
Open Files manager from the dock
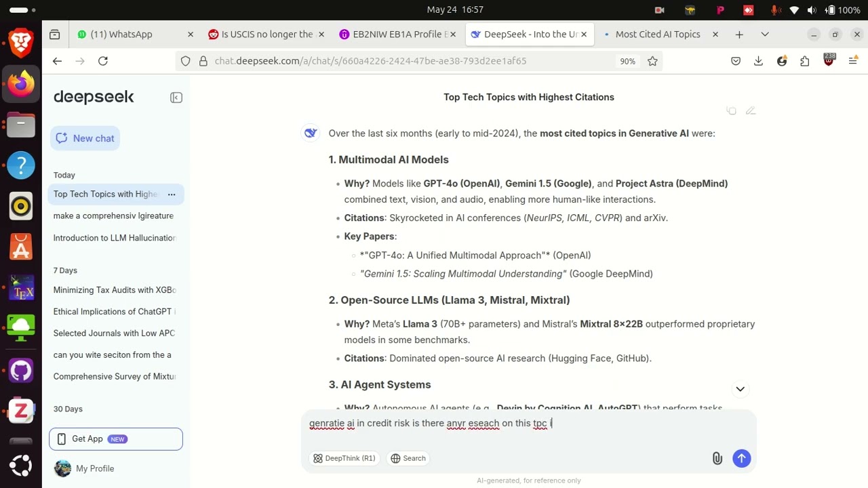(x=21, y=125)
